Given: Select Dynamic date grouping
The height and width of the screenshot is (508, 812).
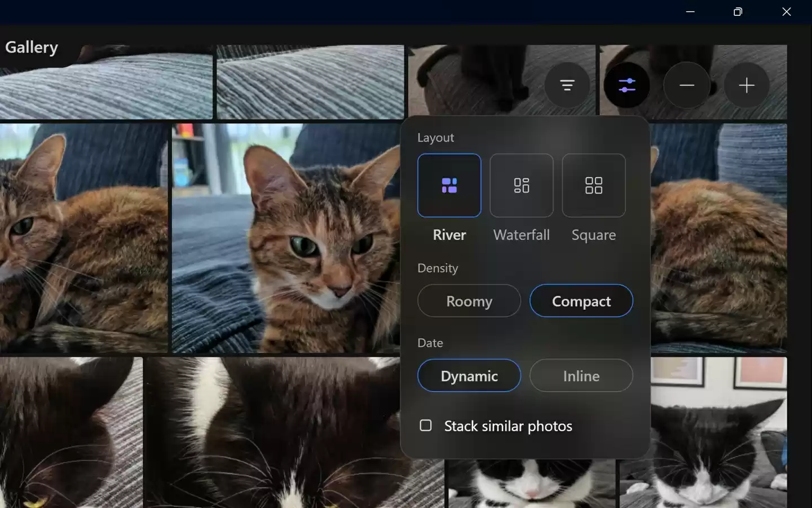Looking at the screenshot, I should [469, 375].
